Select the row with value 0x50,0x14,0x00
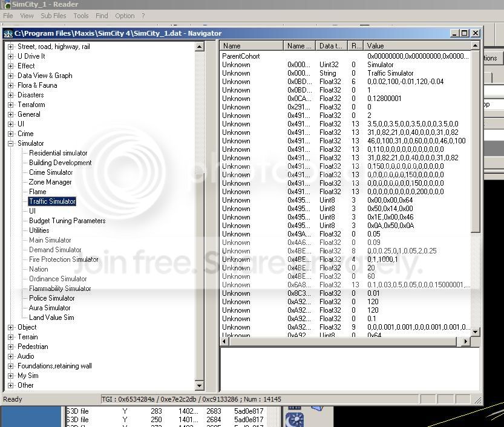 [x=345, y=209]
